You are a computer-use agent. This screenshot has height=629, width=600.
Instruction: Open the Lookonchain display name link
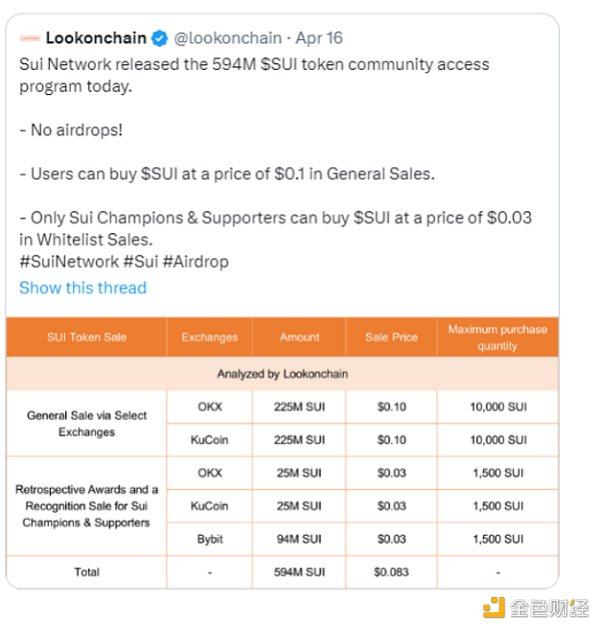click(x=96, y=38)
